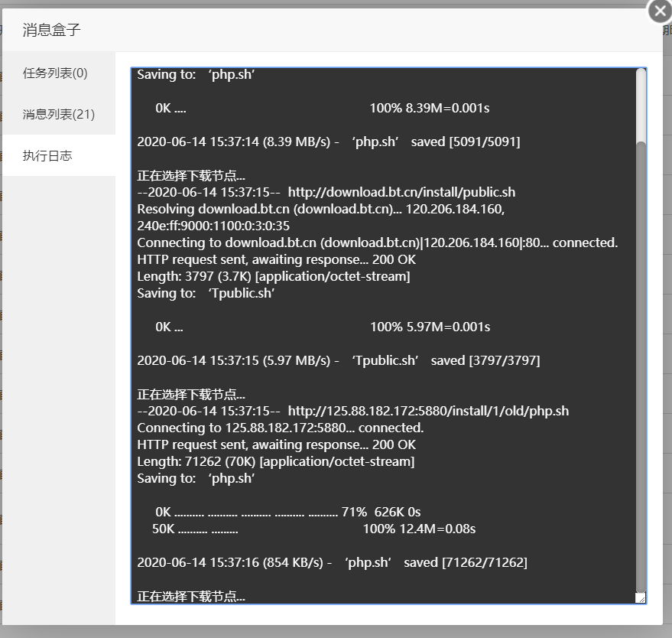
Task: Switch to the 消息列表(21) tab
Action: click(59, 114)
